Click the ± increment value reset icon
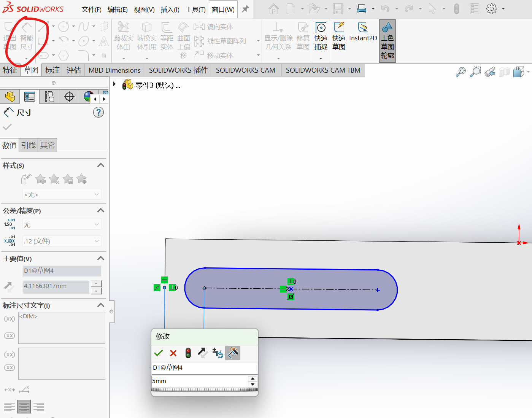Screen dimensions: 532x418 coord(218,353)
